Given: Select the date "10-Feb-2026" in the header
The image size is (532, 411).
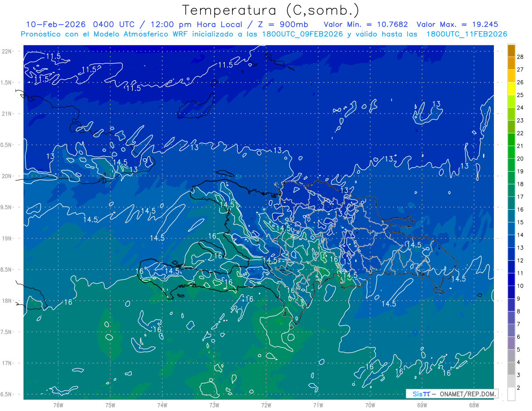Looking at the screenshot, I should coord(56,24).
